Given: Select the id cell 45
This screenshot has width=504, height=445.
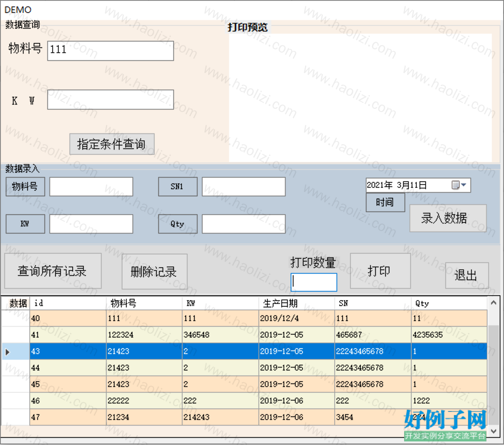Looking at the screenshot, I should [68, 384].
